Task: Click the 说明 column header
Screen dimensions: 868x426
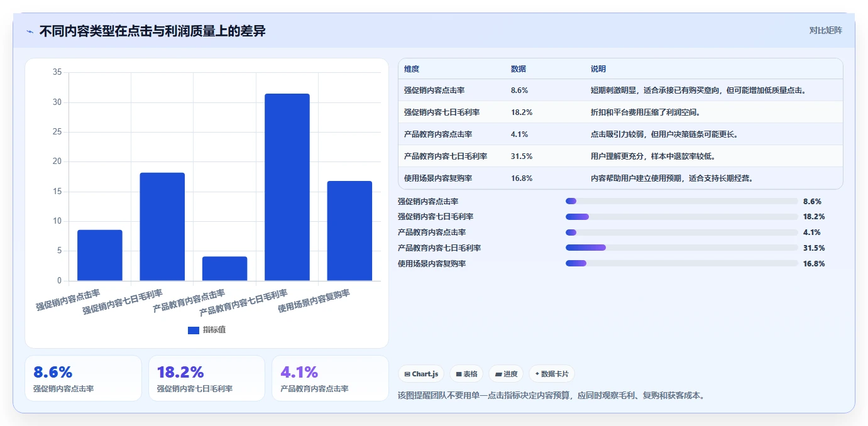Action: [x=598, y=68]
